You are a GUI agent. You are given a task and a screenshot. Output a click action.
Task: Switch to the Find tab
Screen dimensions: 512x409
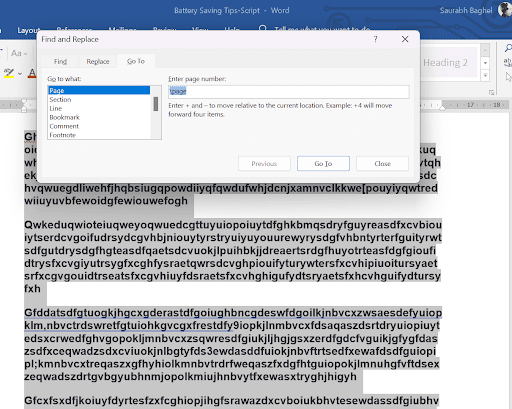(60, 62)
